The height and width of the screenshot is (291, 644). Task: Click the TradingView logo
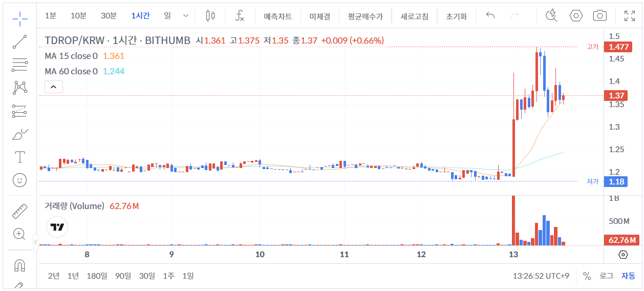pyautogui.click(x=57, y=227)
